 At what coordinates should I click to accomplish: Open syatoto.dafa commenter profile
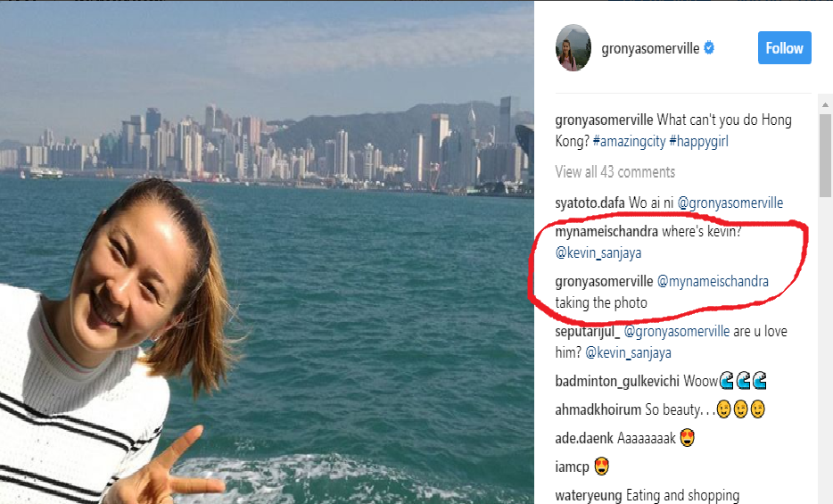(590, 202)
